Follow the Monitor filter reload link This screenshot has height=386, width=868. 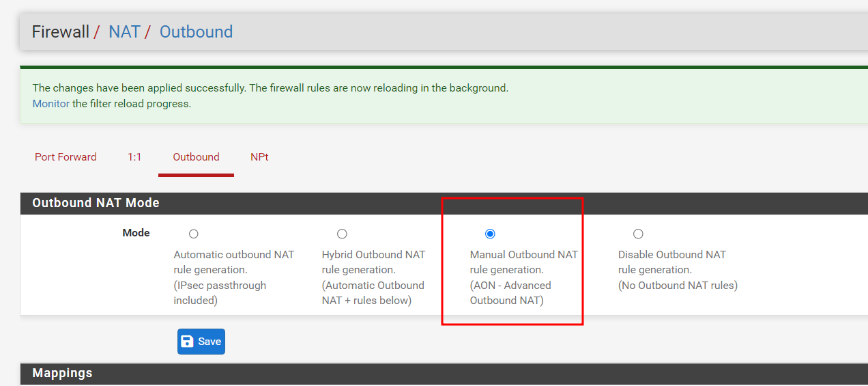tap(51, 104)
